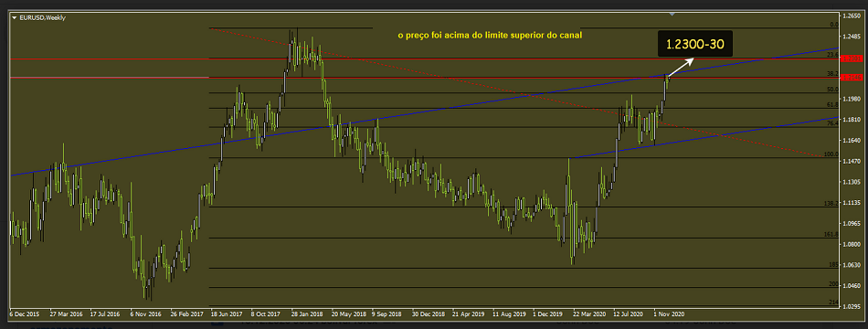Screen dimensions: 868x329
Task: Click the 8 Oct 2017 date label
Action: pos(267,313)
